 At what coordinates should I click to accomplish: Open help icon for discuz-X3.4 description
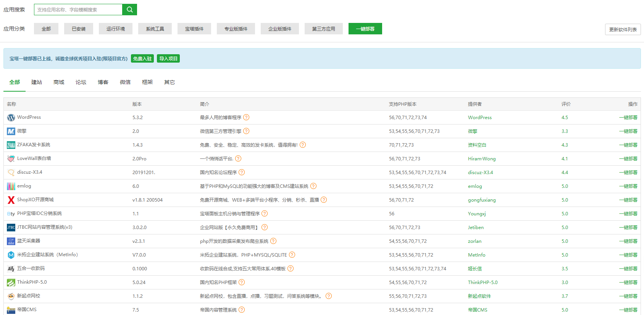pos(242,173)
